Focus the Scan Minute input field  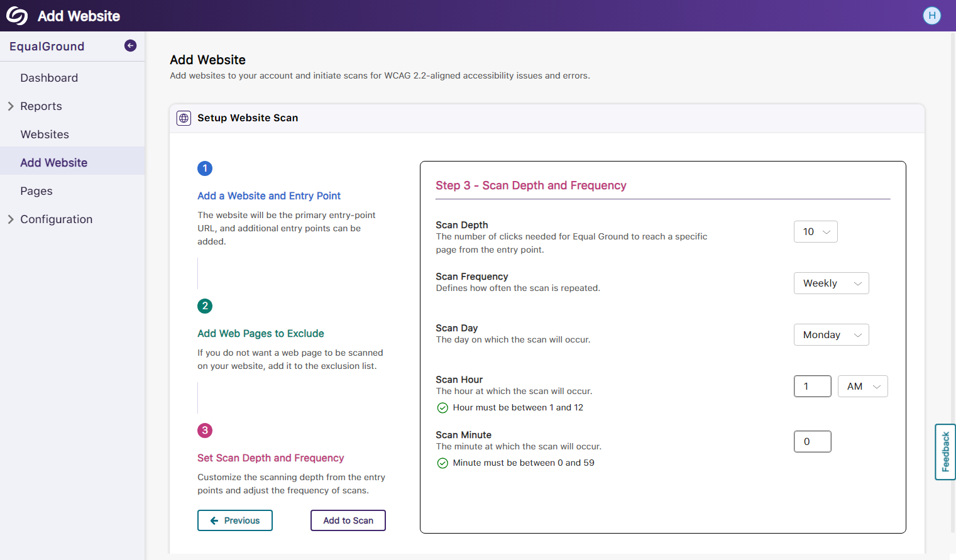click(x=812, y=442)
